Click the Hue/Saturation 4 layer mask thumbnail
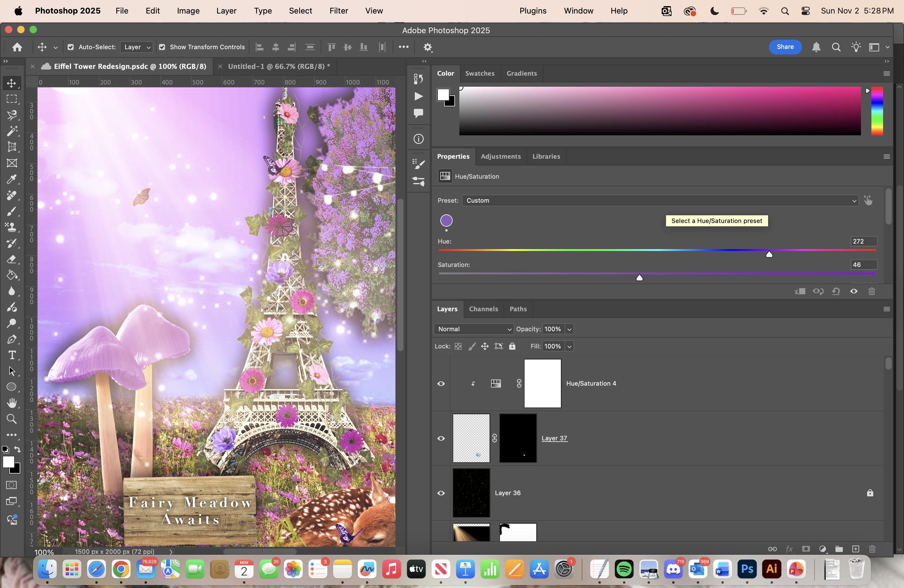This screenshot has width=904, height=588. click(x=542, y=383)
